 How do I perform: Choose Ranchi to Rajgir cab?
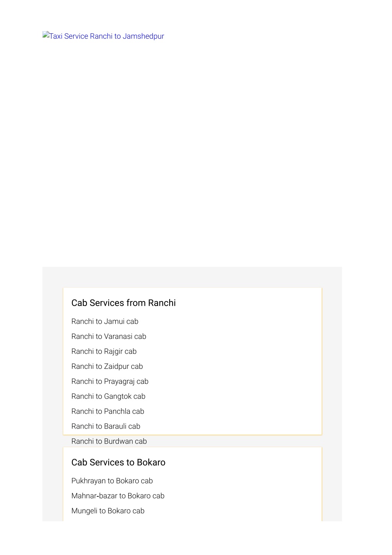tap(104, 351)
